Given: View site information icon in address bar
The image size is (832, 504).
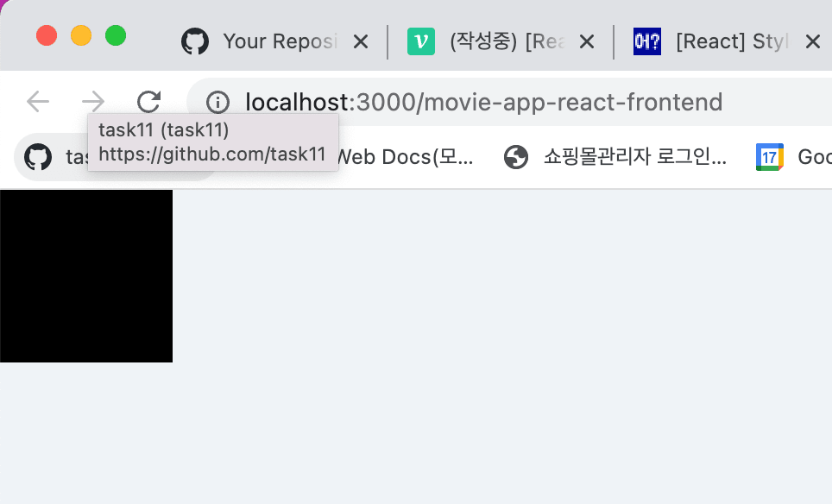Looking at the screenshot, I should coord(217,102).
